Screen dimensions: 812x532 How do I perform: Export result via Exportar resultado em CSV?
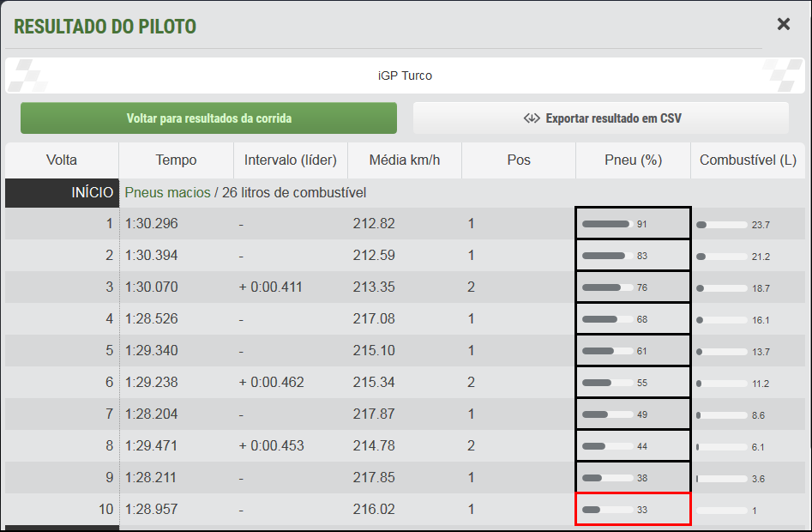(x=601, y=118)
